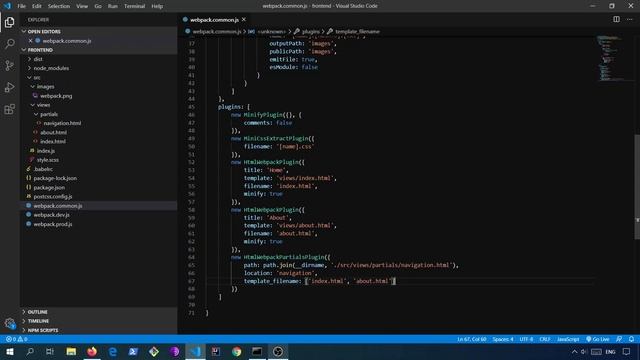Open Windows taskbar search
The height and width of the screenshot is (360, 640).
(30, 351)
